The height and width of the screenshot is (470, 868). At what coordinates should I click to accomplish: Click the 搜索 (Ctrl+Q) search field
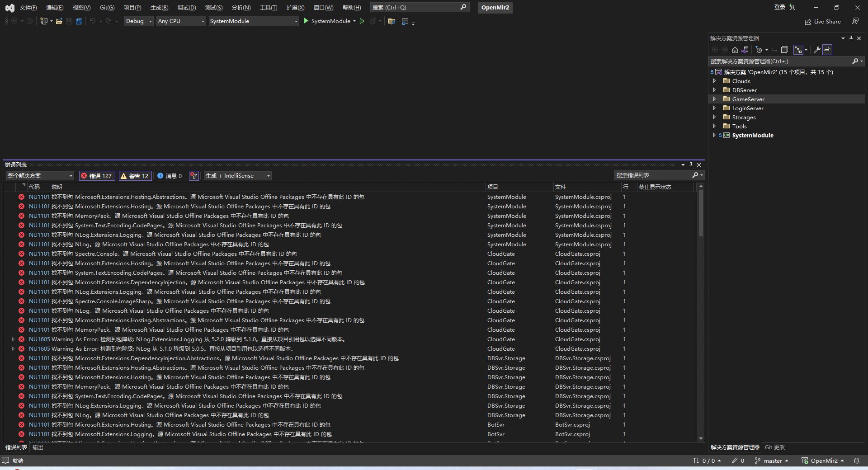[419, 7]
